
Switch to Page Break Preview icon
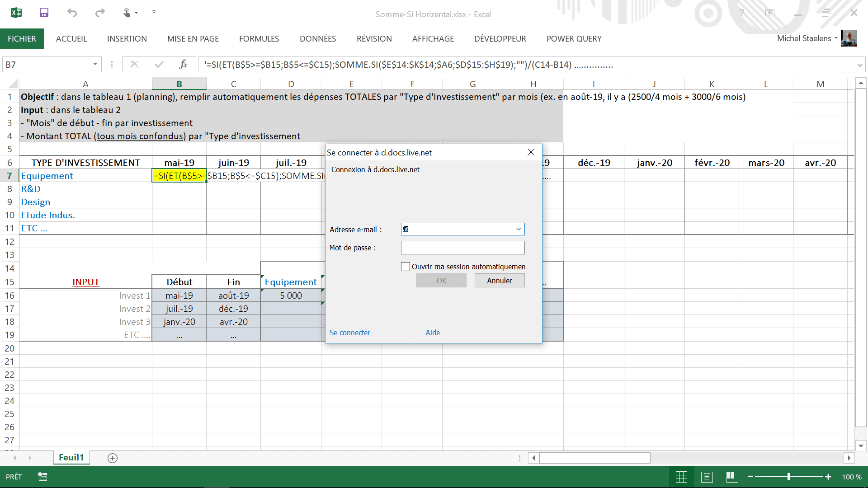[732, 477]
